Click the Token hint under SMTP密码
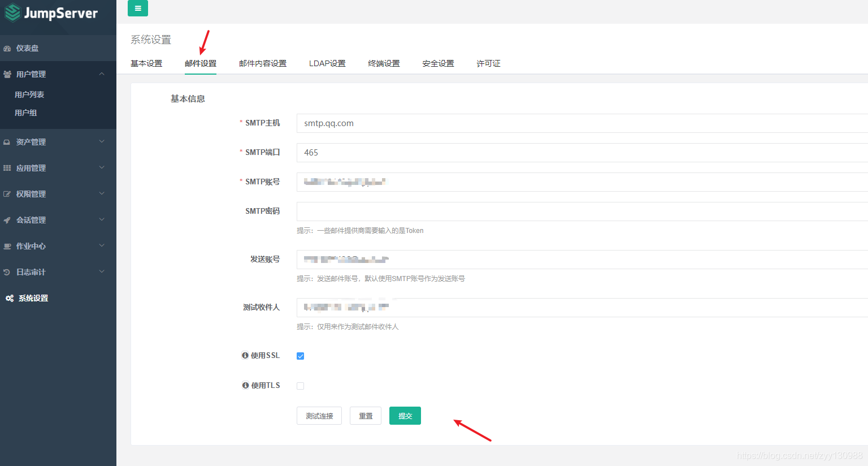 point(360,231)
